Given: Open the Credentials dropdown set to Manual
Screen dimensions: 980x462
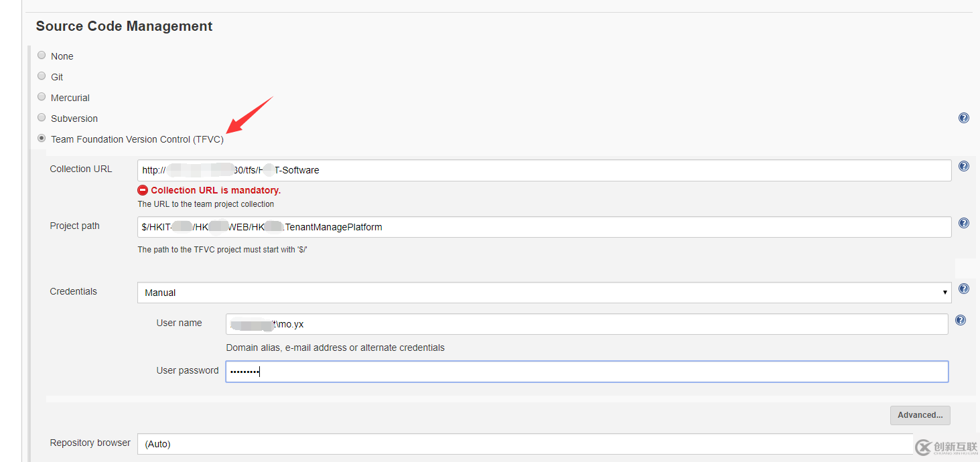Looking at the screenshot, I should pos(544,293).
